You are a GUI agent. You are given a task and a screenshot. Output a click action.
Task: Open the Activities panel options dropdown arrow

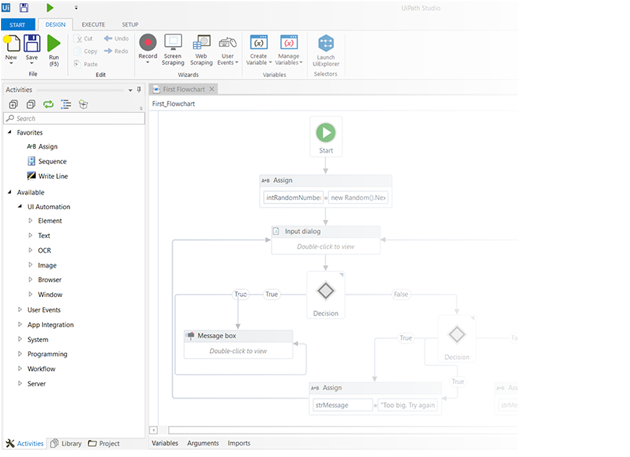click(x=130, y=90)
